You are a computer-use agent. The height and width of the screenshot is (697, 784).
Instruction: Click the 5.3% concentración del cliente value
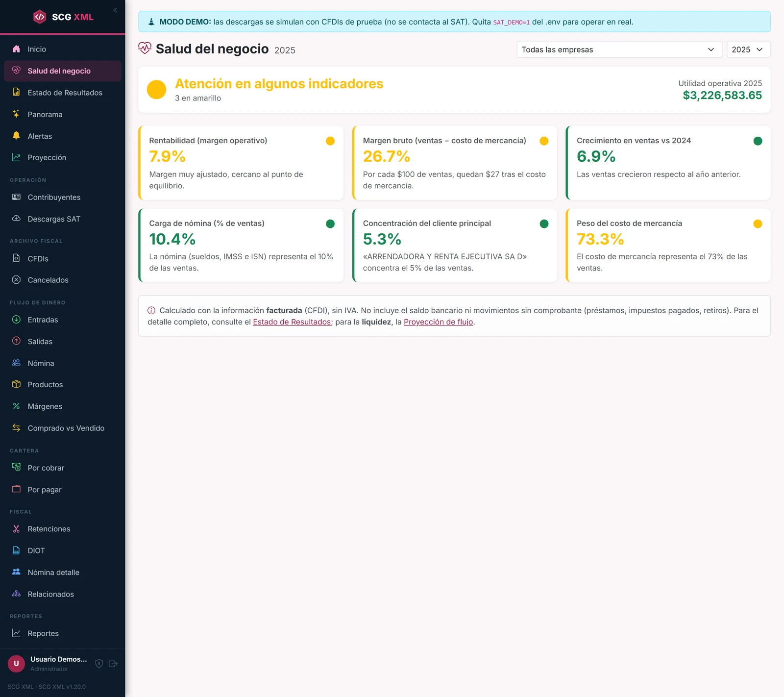[382, 239]
